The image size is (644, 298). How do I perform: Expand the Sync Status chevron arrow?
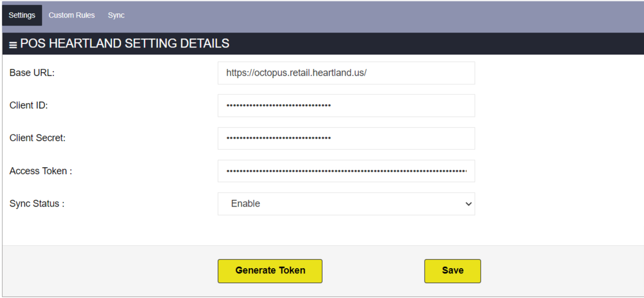(468, 204)
